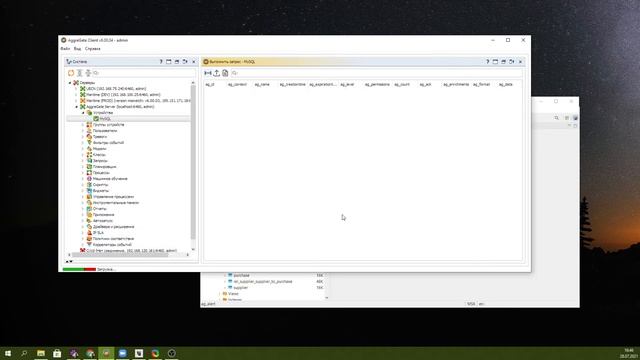640x360 pixels.
Task: Click the export icon in query toolbar
Action: coord(217,73)
